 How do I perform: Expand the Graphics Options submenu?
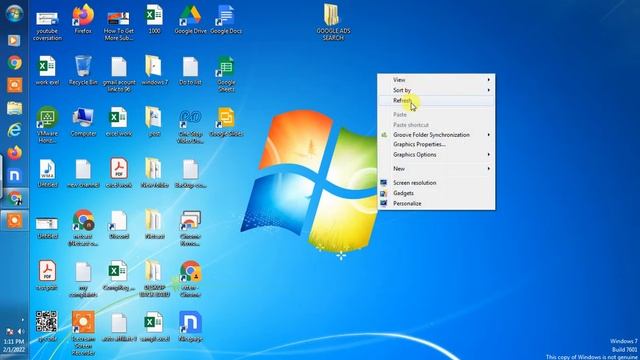(436, 155)
